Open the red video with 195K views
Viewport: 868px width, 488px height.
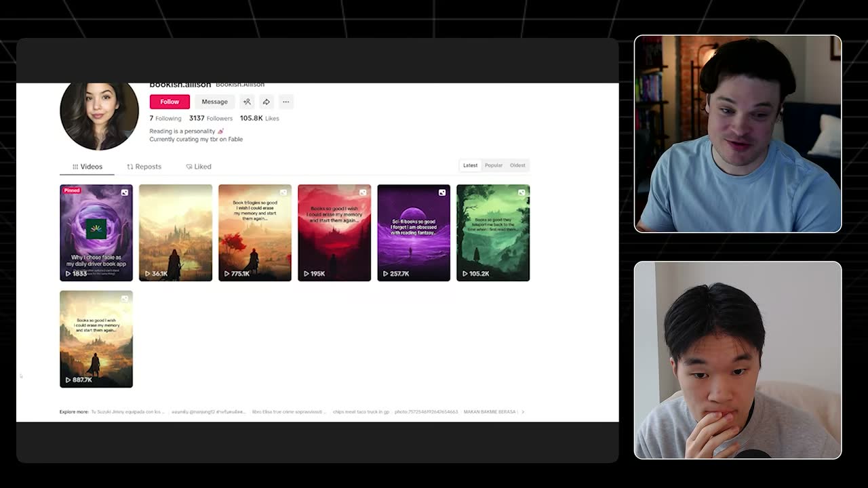coord(334,232)
